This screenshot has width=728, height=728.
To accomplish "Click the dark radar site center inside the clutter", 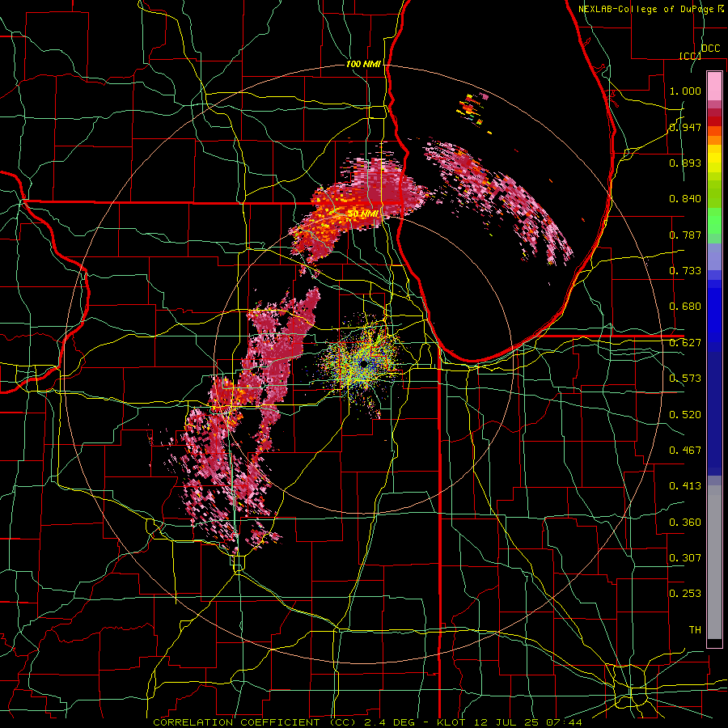I will coord(364,363).
